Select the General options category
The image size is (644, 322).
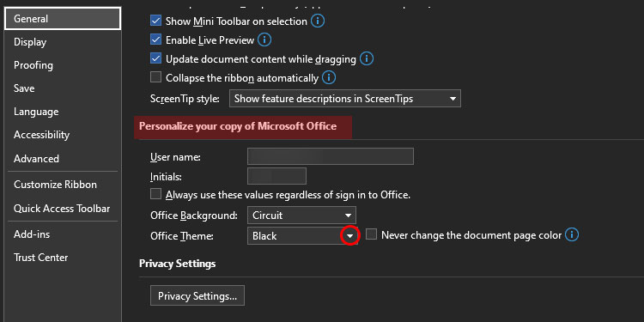pos(63,19)
